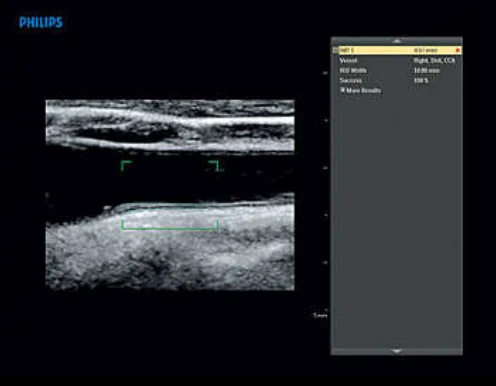Click the Success percentage value
The height and width of the screenshot is (386, 496).
[x=421, y=80]
